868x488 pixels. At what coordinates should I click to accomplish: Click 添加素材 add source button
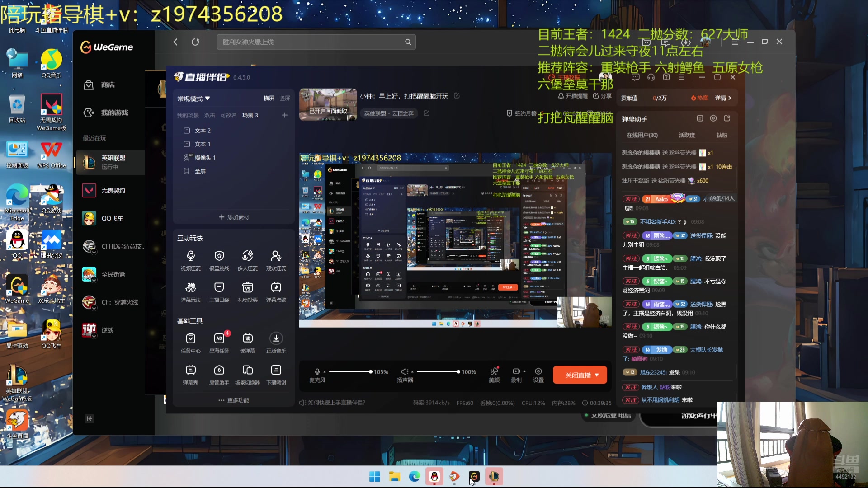pos(234,217)
